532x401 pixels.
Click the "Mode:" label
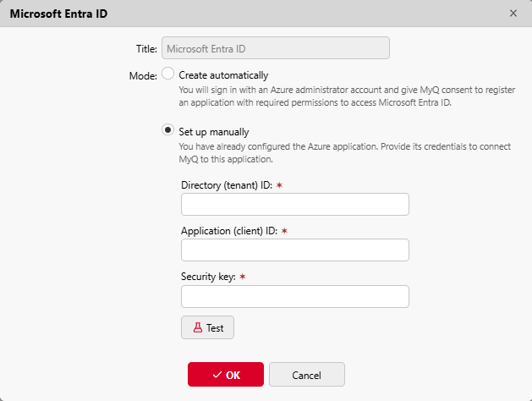[143, 75]
